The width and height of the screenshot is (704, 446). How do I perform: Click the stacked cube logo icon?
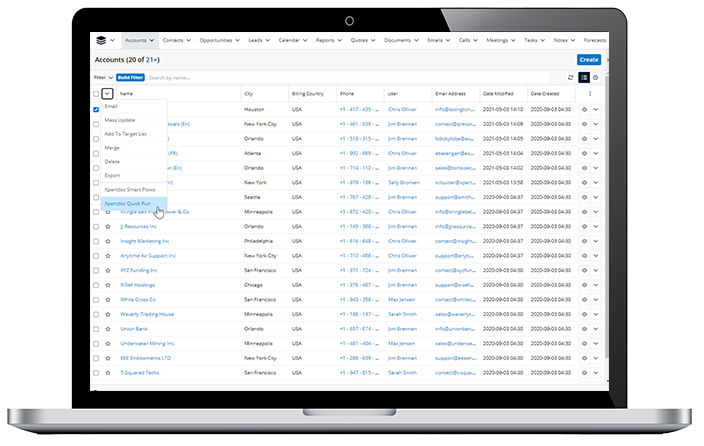click(101, 41)
